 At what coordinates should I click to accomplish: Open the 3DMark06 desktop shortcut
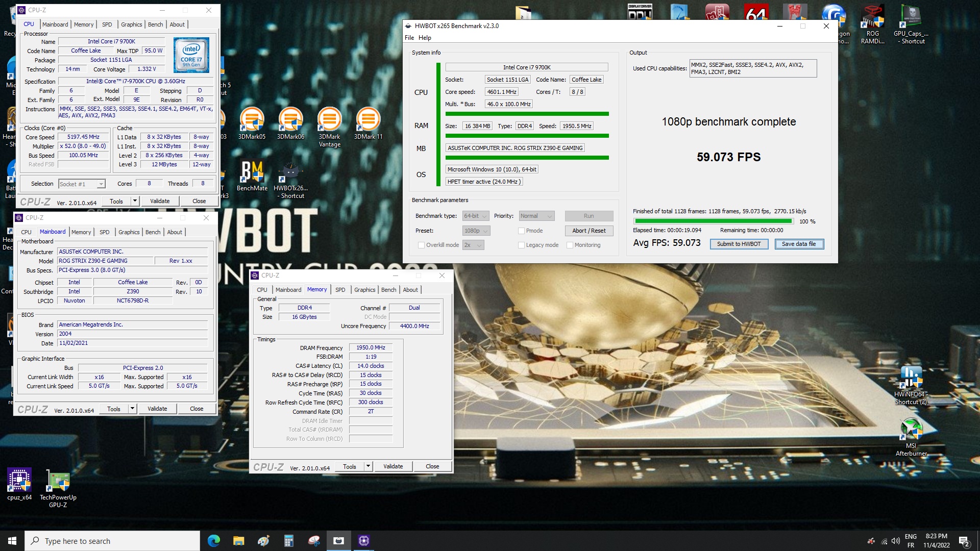point(290,123)
